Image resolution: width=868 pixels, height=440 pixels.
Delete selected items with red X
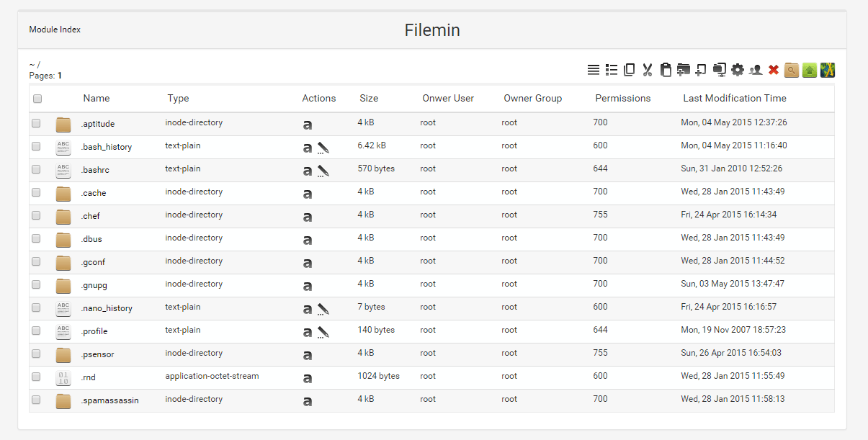(x=774, y=70)
